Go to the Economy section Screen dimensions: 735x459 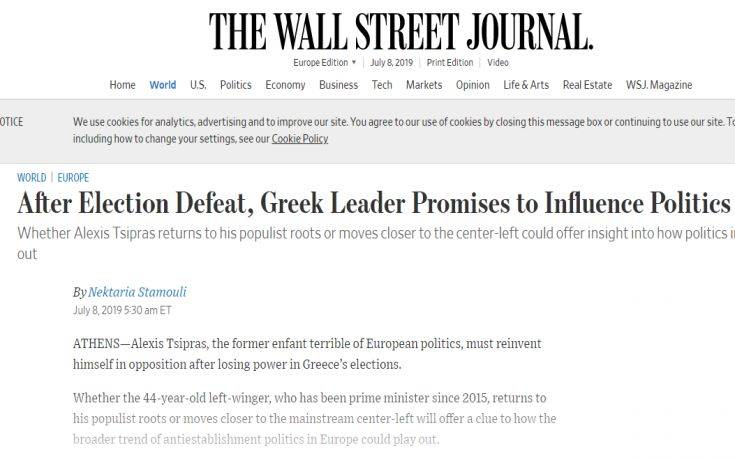click(285, 85)
